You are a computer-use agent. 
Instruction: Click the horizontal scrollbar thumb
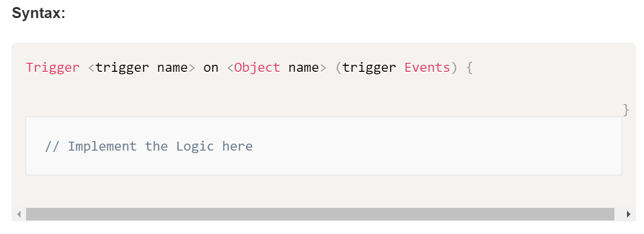[320, 214]
